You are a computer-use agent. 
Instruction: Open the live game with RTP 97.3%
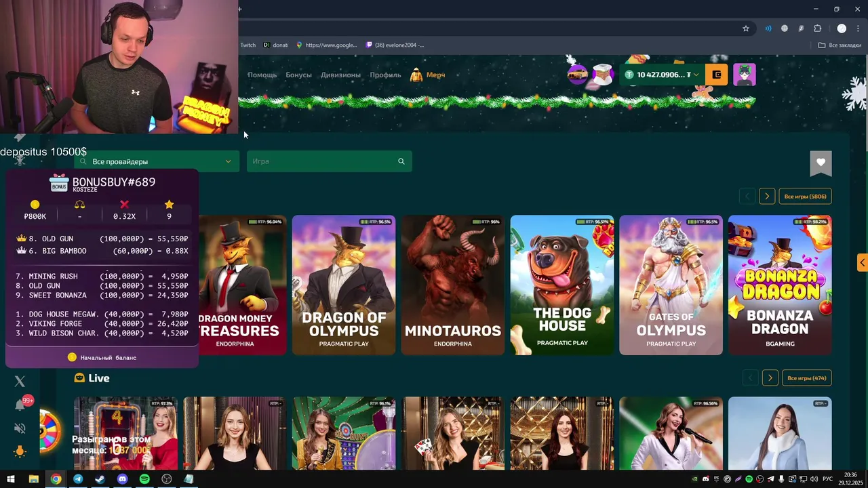(x=126, y=434)
